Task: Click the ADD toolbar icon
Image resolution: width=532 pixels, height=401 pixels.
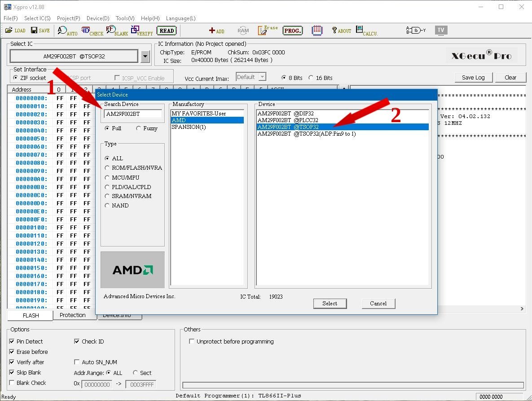Action: (x=216, y=31)
